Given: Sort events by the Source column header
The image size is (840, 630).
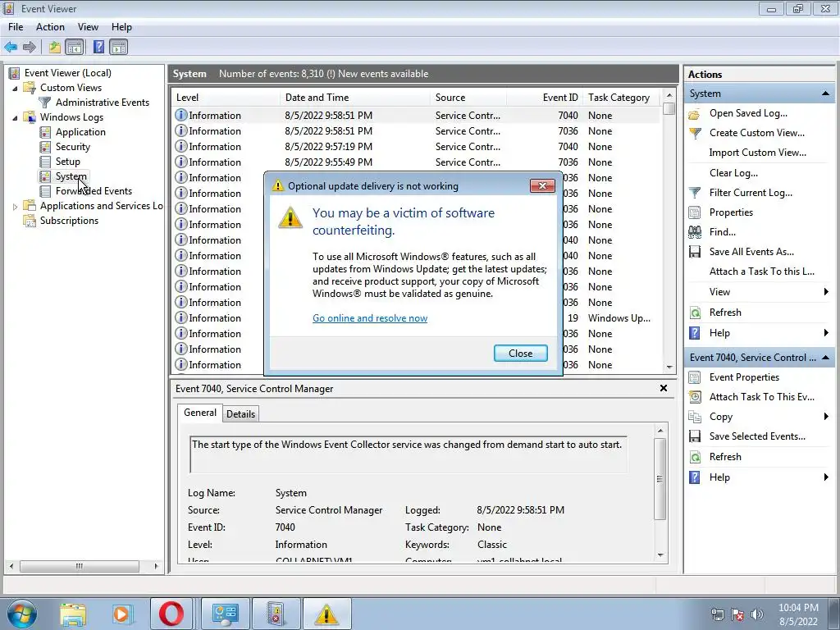Looking at the screenshot, I should (468, 98).
